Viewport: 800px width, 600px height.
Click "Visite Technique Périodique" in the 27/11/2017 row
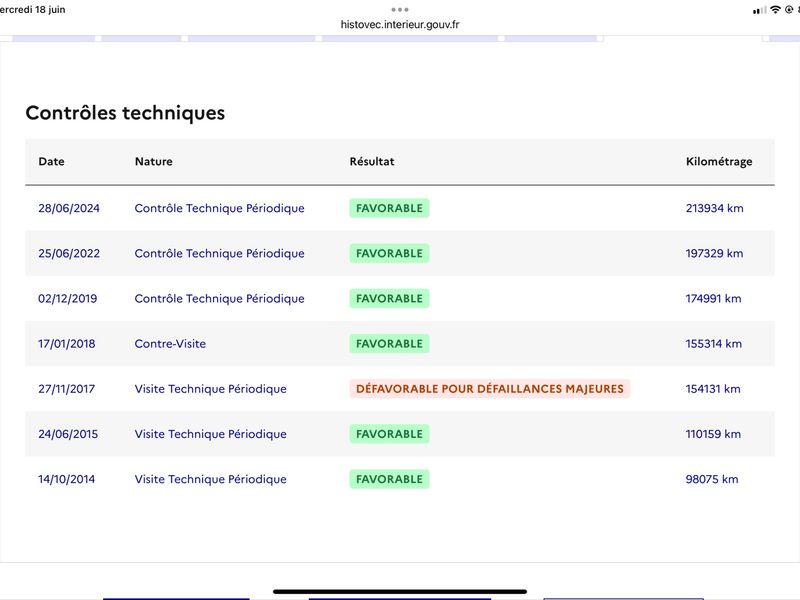[x=211, y=389]
